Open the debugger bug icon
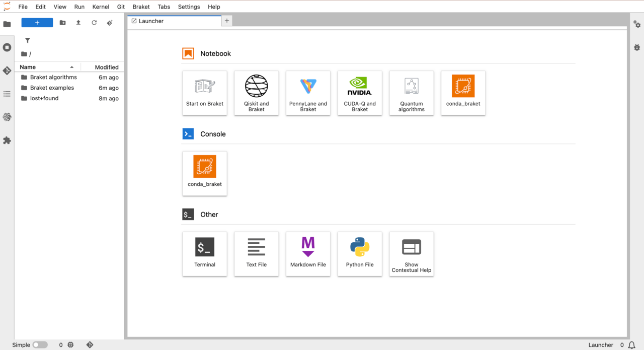The width and height of the screenshot is (644, 350). pyautogui.click(x=637, y=47)
